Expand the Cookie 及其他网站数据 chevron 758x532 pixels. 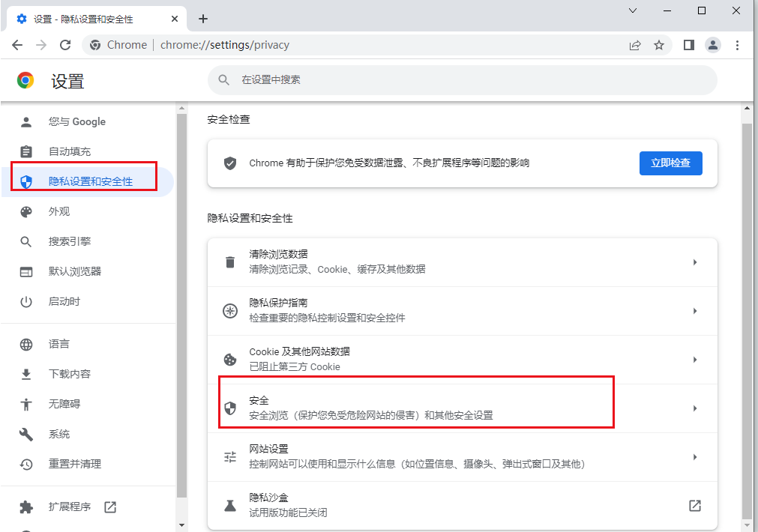click(695, 359)
